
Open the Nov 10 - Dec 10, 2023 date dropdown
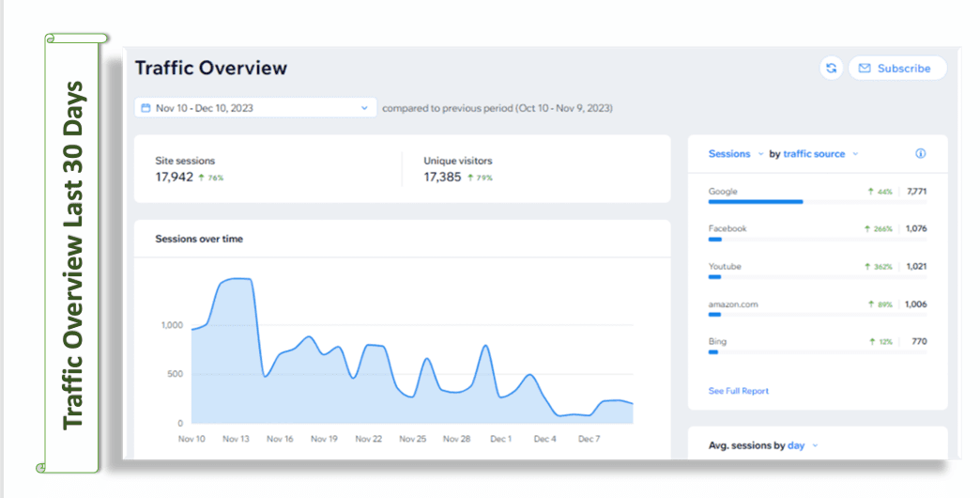(255, 108)
